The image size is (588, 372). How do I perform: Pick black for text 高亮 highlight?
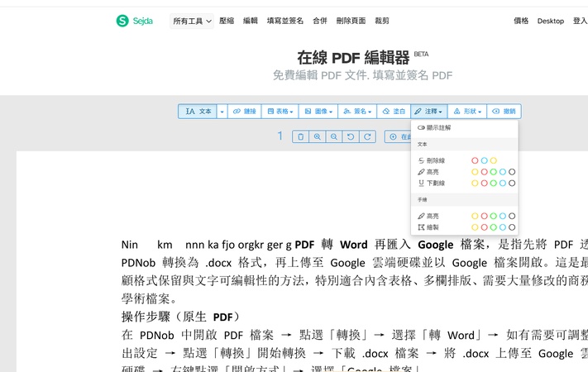[512, 172]
